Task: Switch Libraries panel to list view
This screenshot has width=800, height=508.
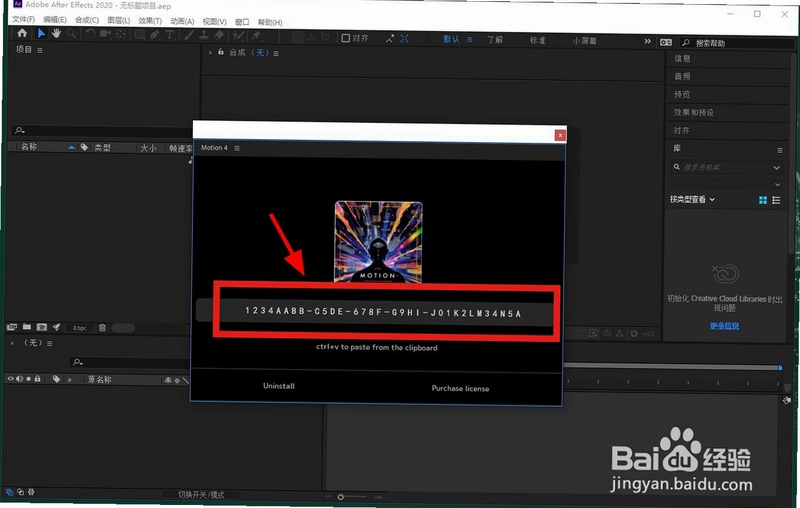Action: [x=777, y=200]
